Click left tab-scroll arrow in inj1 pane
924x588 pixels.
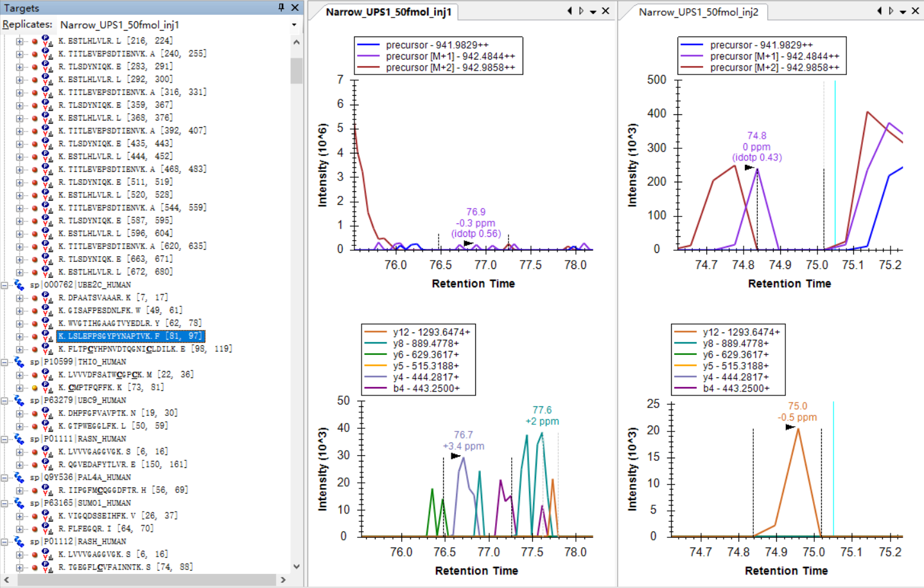coord(570,11)
